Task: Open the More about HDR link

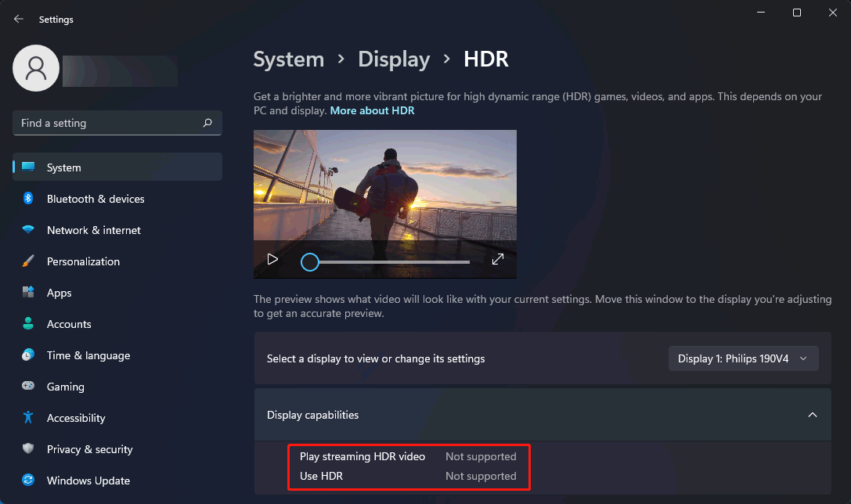Action: 372,110
